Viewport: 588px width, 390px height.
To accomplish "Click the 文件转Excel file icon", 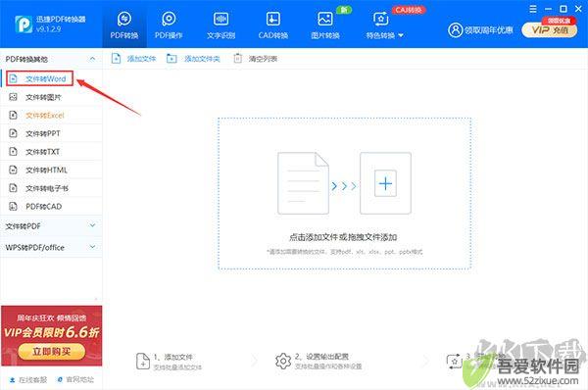I will tap(13, 115).
